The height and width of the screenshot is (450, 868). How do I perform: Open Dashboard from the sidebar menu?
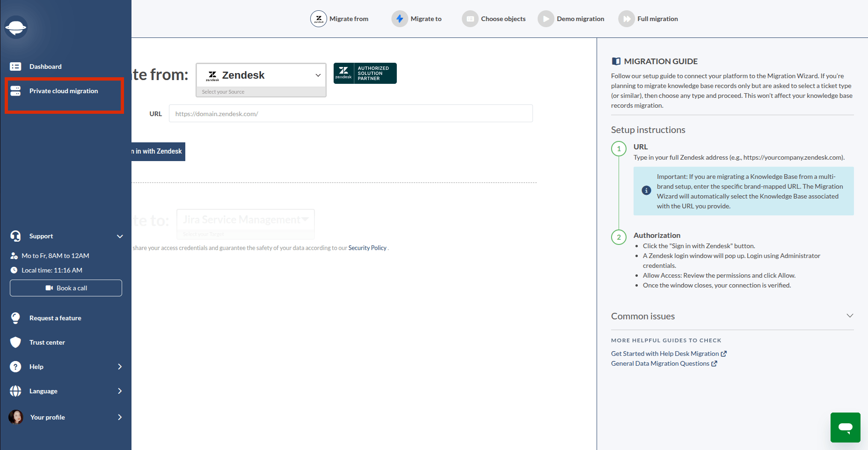click(45, 66)
